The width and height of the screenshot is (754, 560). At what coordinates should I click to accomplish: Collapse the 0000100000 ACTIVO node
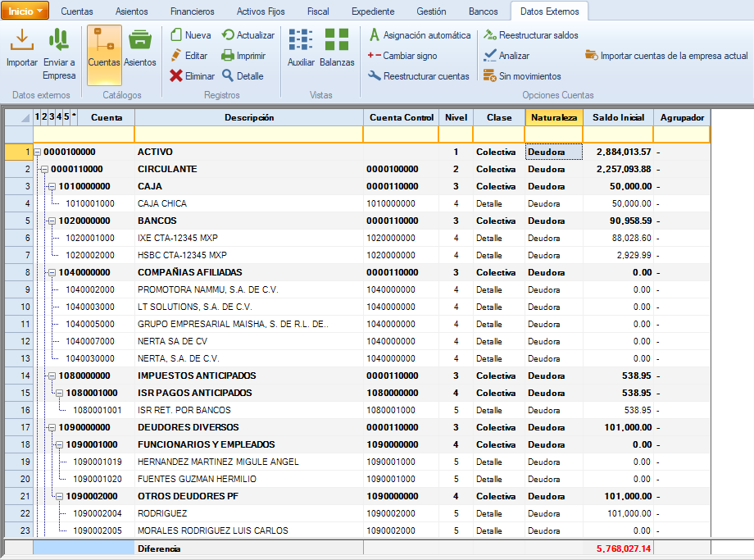(x=38, y=152)
